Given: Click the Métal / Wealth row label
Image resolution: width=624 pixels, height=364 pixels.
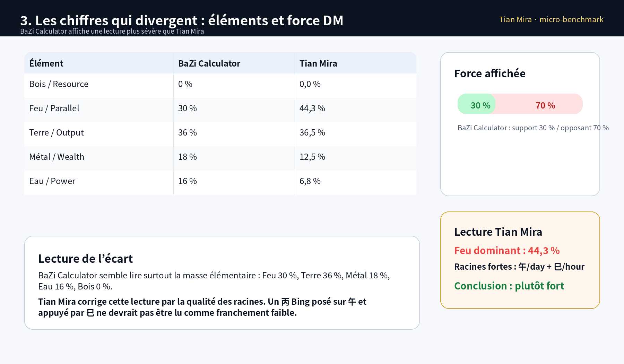Looking at the screenshot, I should (x=57, y=157).
